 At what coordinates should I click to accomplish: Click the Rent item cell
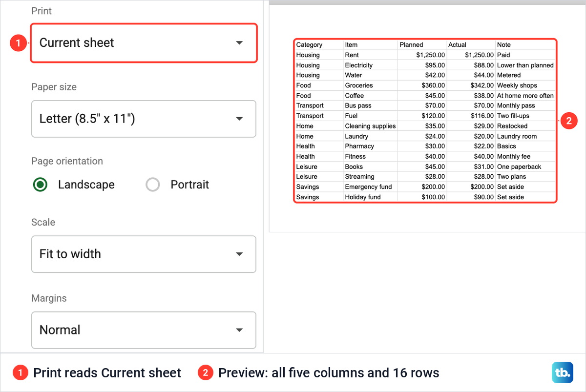[x=370, y=55]
